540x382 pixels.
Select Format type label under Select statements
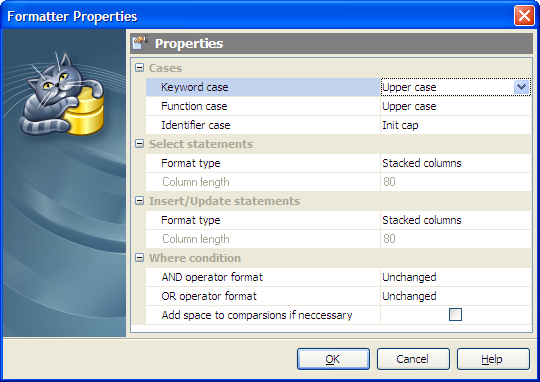click(x=191, y=163)
